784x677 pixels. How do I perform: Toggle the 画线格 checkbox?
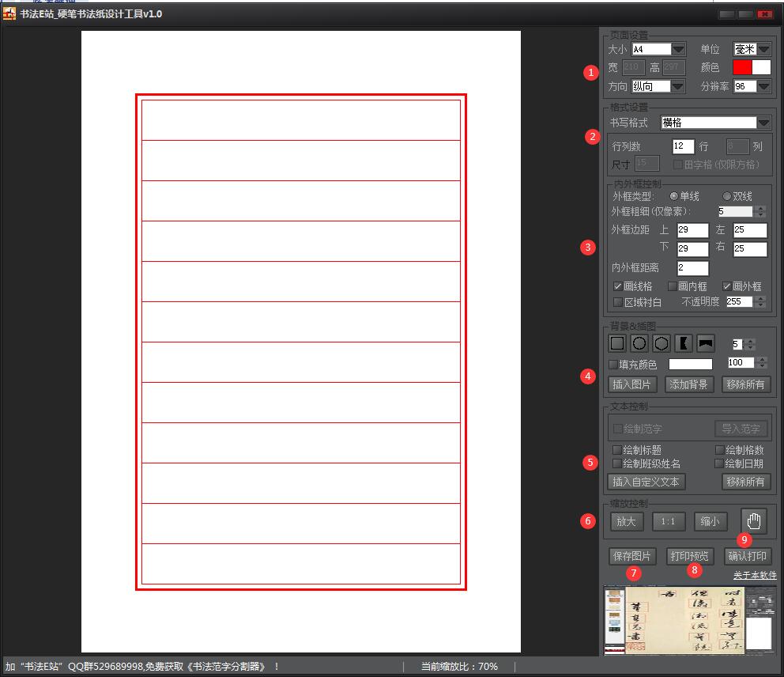(x=617, y=286)
